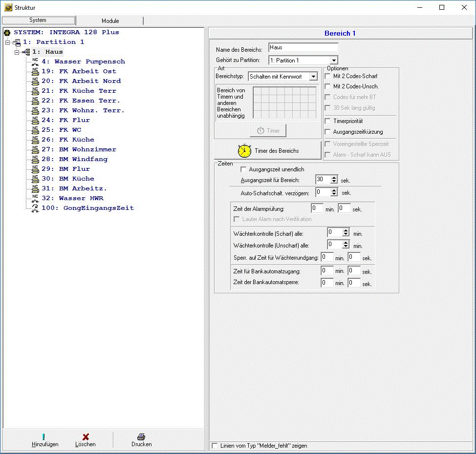Click the yellow clock Timer des Bereichs icon
476x454 pixels.
244,151
